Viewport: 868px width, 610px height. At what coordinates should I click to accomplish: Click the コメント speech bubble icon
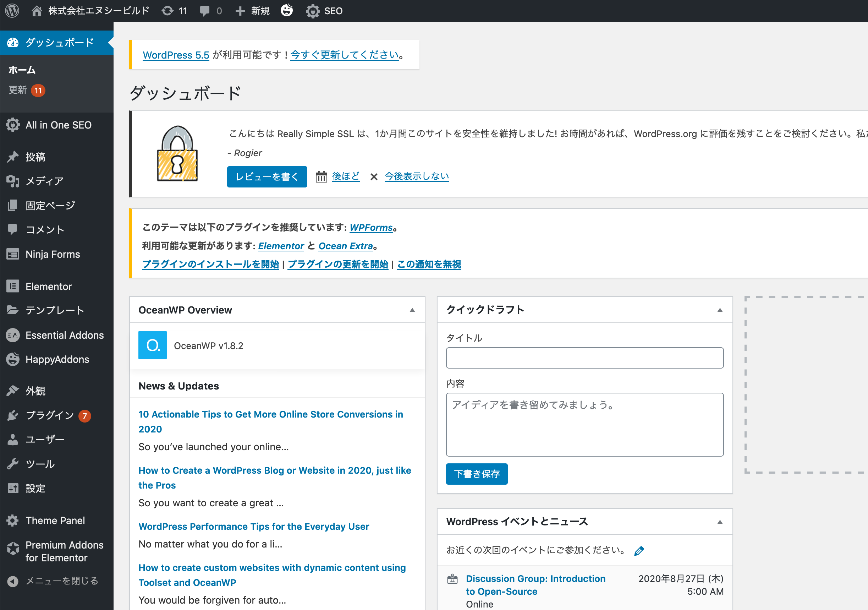pos(13,230)
